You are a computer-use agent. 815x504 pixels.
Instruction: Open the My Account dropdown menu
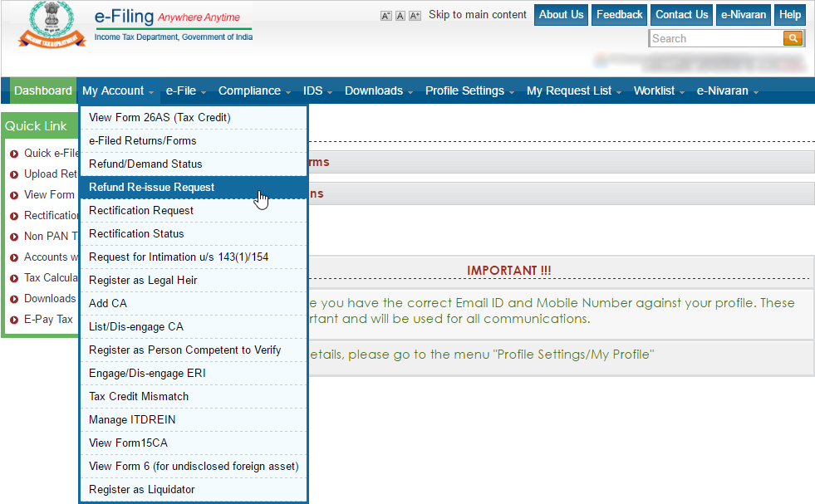(x=117, y=91)
